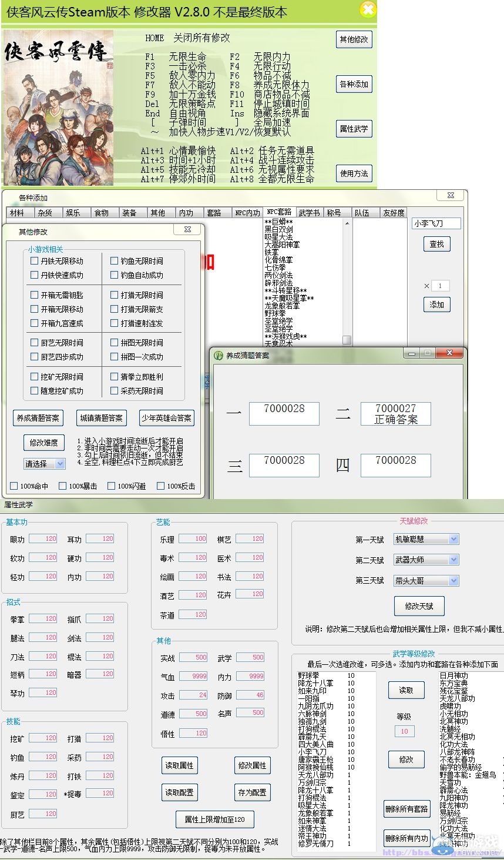Image resolution: width=504 pixels, height=860 pixels.
Task: Open the 武学书 tab
Action: coord(310,213)
